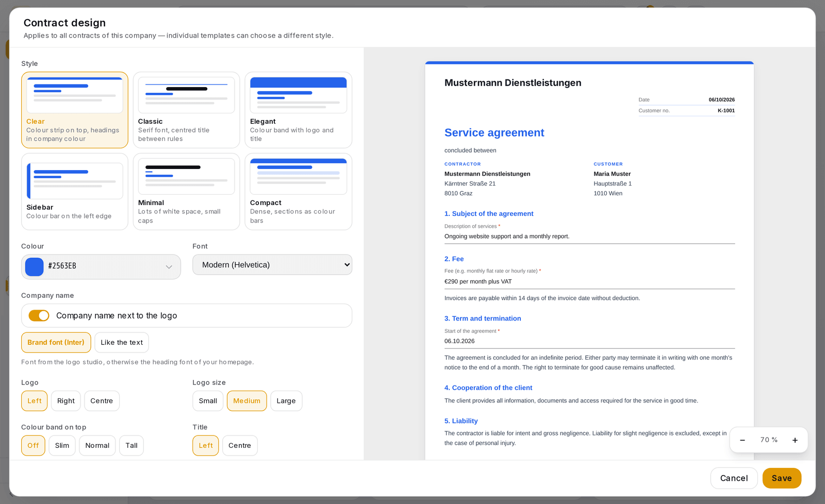Zoom in preview with plus icon
Image resolution: width=825 pixels, height=504 pixels.
point(795,440)
